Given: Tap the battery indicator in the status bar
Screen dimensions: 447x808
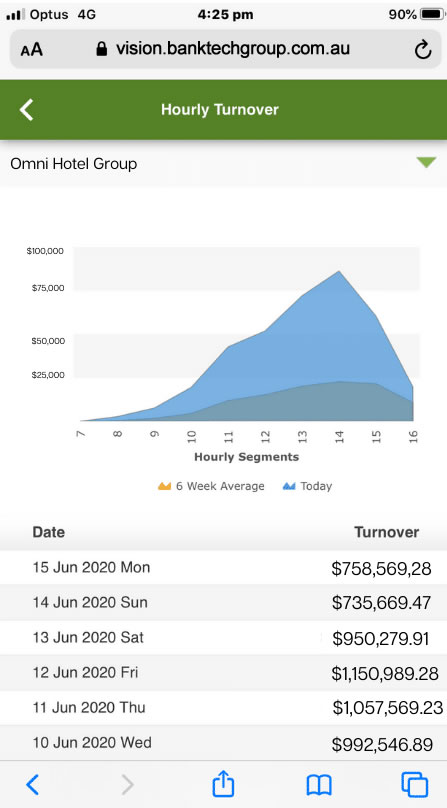Looking at the screenshot, I should point(432,14).
